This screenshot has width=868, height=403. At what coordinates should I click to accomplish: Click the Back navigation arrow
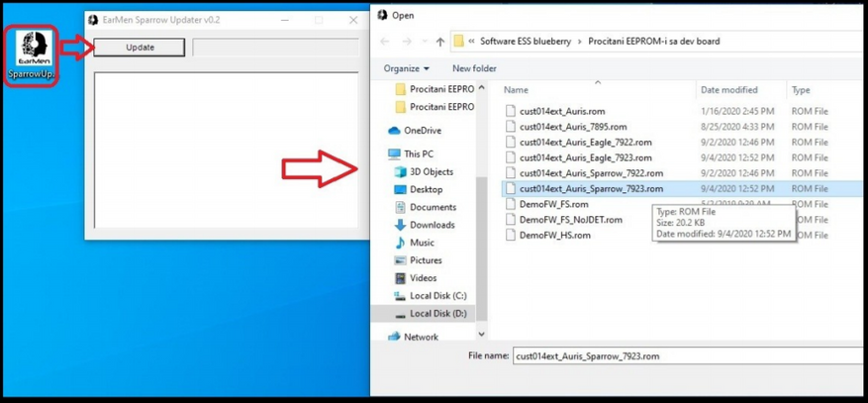click(385, 42)
